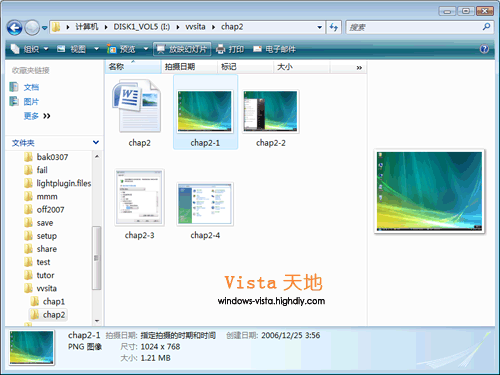500x375 pixels.
Task: Select the chap2-3 image thumbnail
Action: click(x=139, y=204)
